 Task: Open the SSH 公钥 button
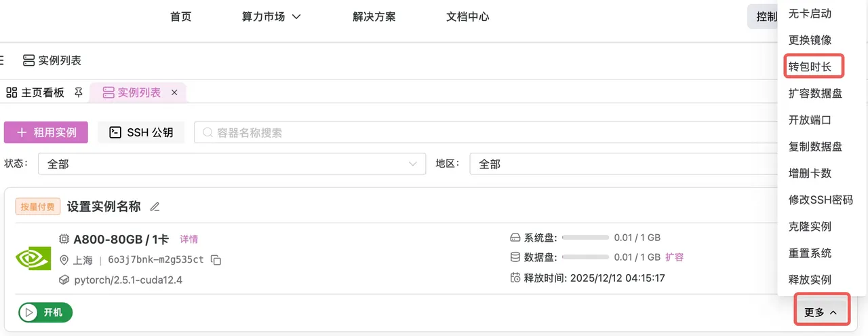pos(141,132)
